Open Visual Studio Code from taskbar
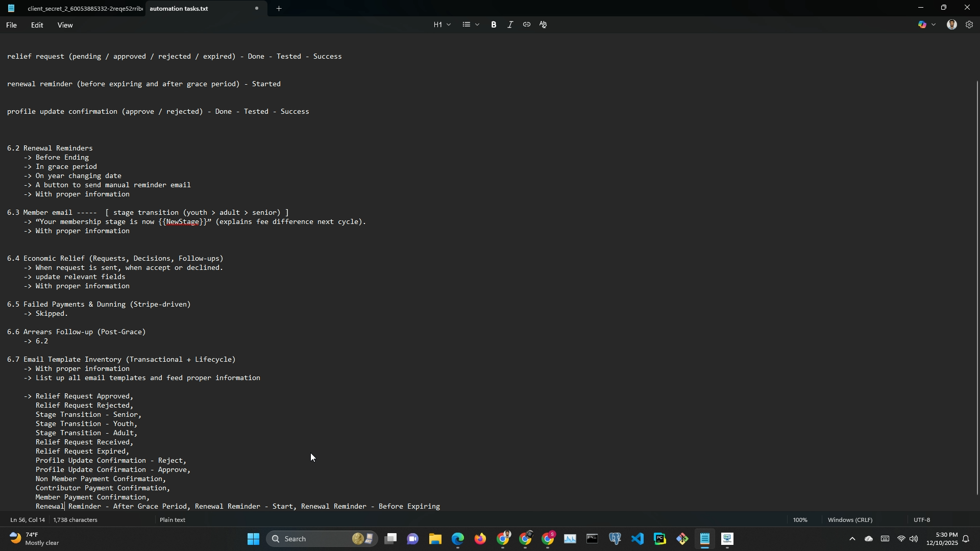The width and height of the screenshot is (980, 551). tap(637, 539)
